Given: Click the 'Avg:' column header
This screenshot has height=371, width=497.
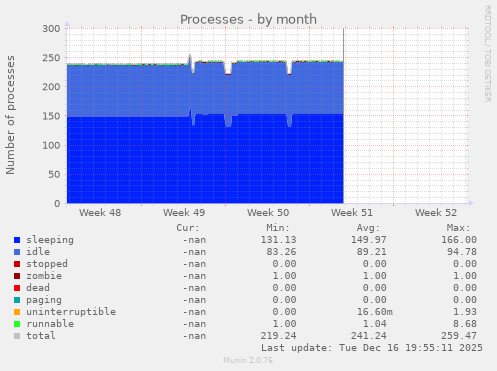Looking at the screenshot, I should point(368,228).
